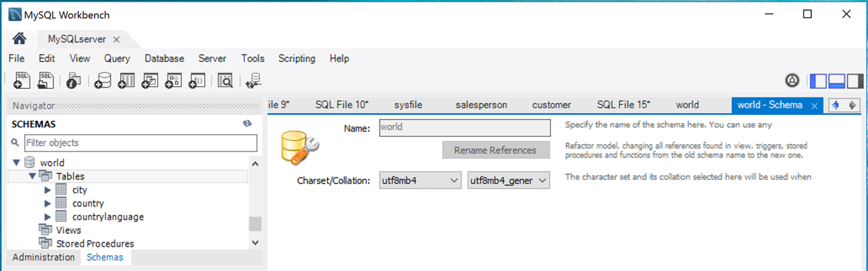The height and width of the screenshot is (271, 868).
Task: Click the Views folder icon
Action: (45, 230)
